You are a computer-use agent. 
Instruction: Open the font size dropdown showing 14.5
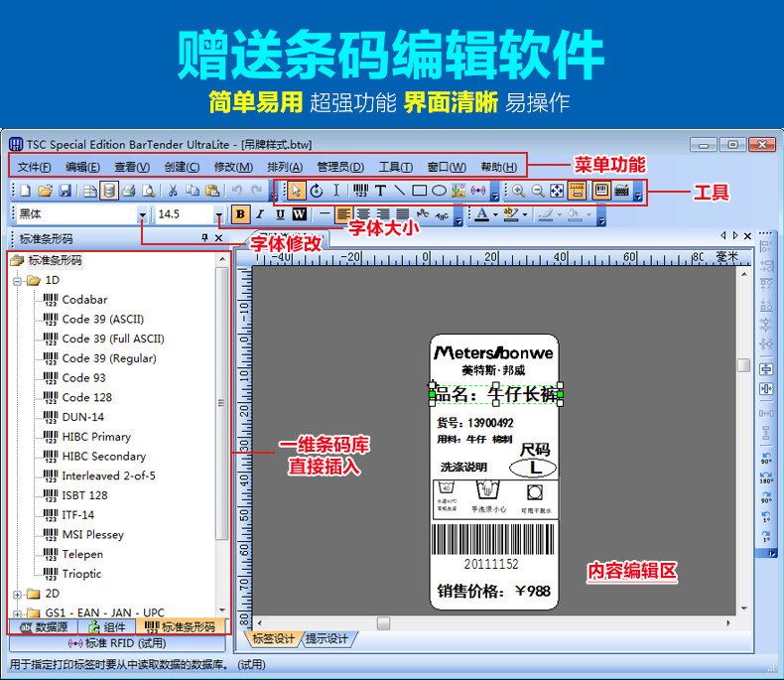click(218, 214)
